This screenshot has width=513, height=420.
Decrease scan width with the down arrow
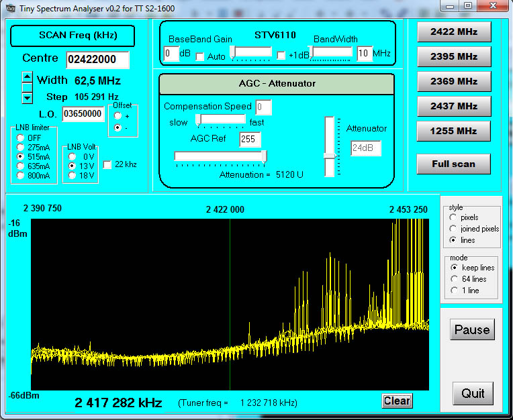click(27, 98)
